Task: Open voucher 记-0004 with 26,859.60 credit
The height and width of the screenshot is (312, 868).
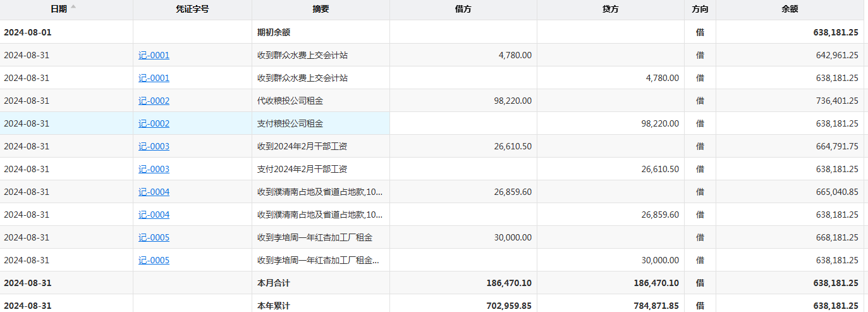Action: 154,215
